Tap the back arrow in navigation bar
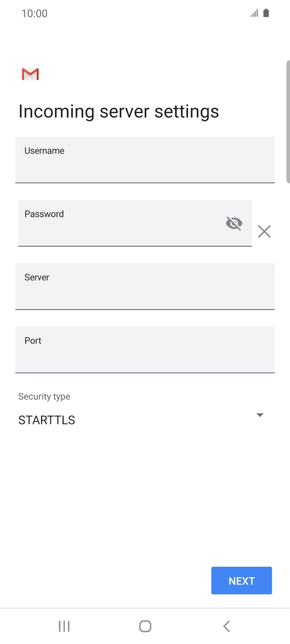This screenshot has width=290, height=644. pos(226,626)
